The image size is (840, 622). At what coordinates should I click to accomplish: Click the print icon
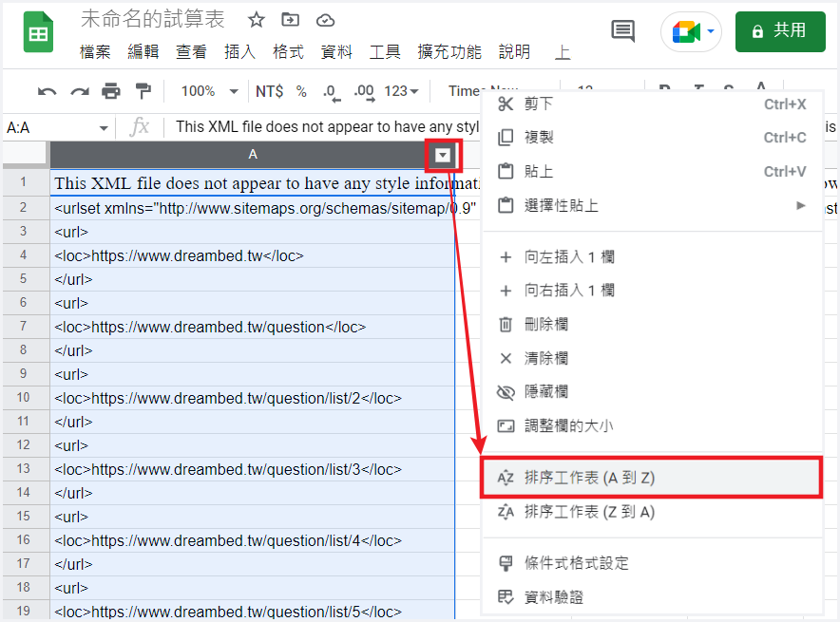(111, 91)
